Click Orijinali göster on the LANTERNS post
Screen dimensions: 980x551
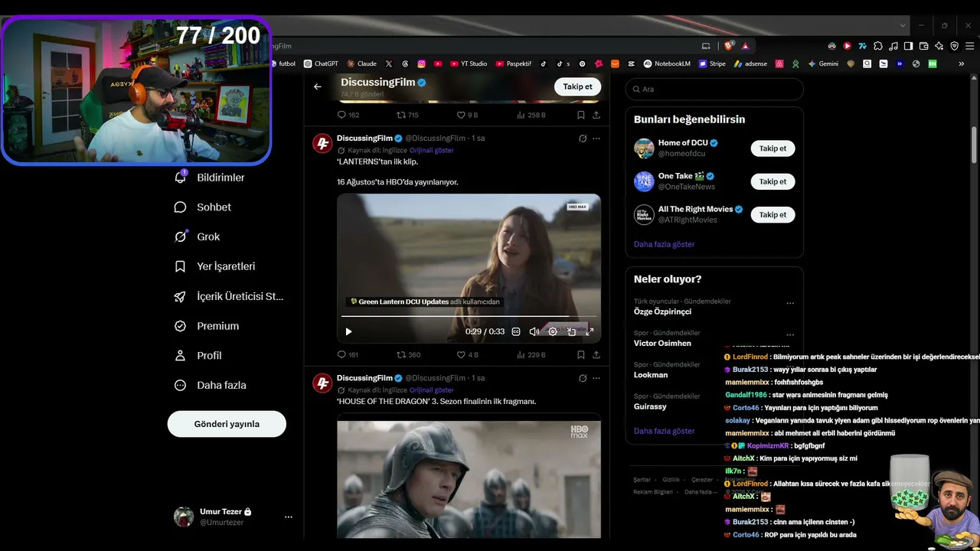tap(432, 151)
